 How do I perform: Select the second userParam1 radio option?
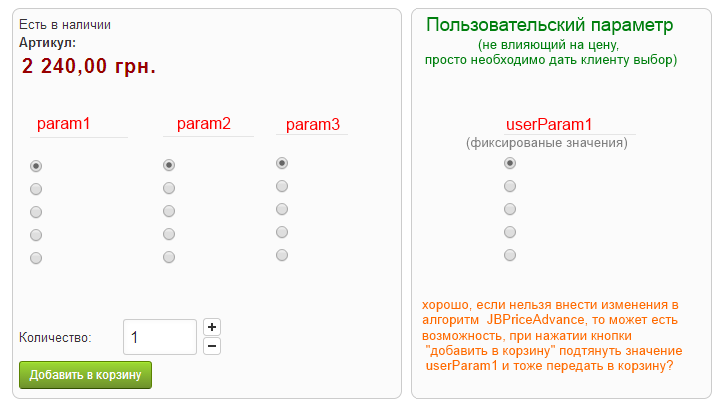tap(510, 186)
